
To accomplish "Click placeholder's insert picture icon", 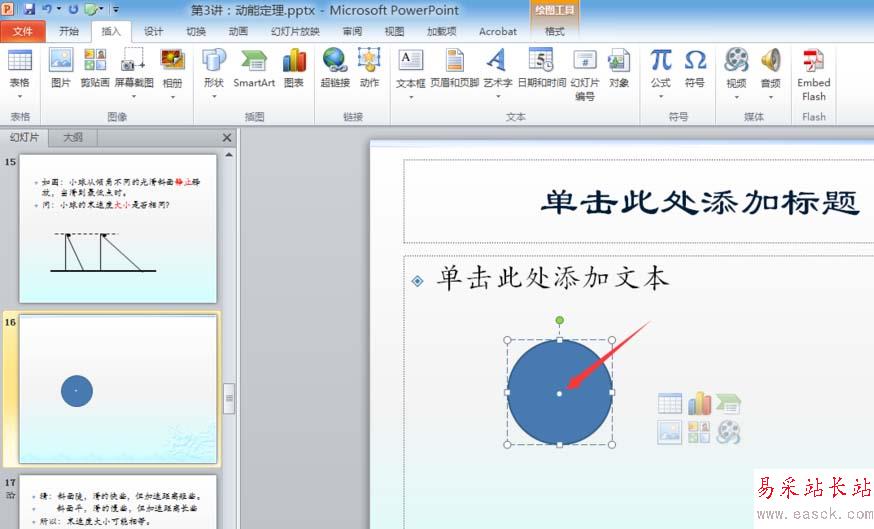I will pos(669,432).
